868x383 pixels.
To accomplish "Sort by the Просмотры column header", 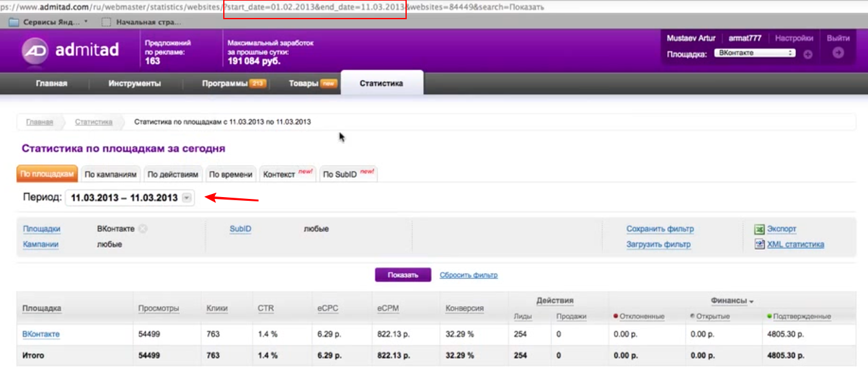I will point(159,309).
